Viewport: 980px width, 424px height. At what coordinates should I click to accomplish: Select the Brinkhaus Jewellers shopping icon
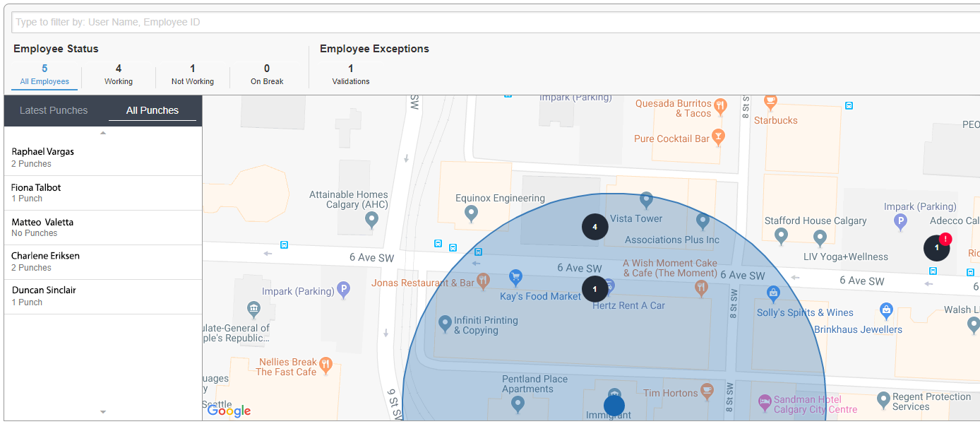pos(885,310)
